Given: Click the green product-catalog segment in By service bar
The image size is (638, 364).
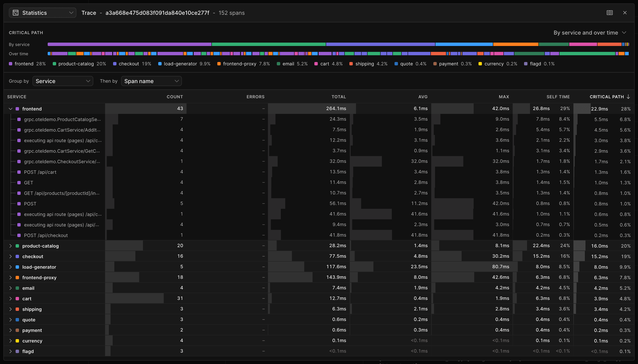Looking at the screenshot, I should point(269,44).
